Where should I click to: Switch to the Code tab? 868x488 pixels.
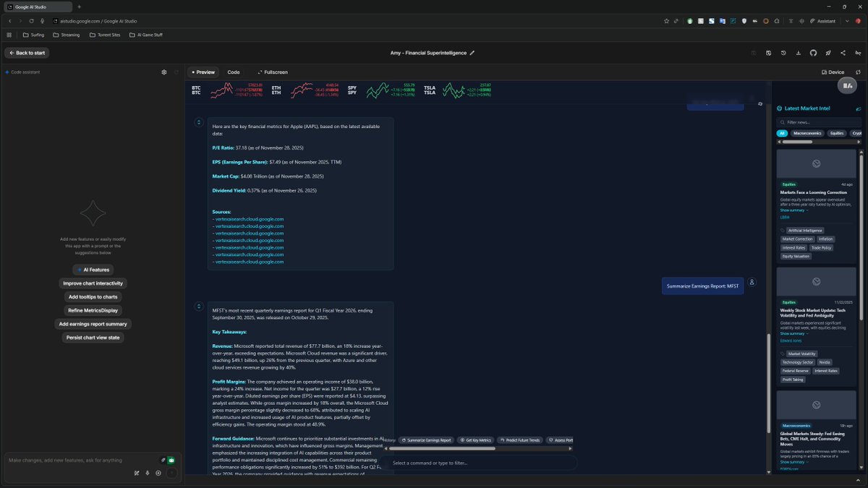point(234,72)
